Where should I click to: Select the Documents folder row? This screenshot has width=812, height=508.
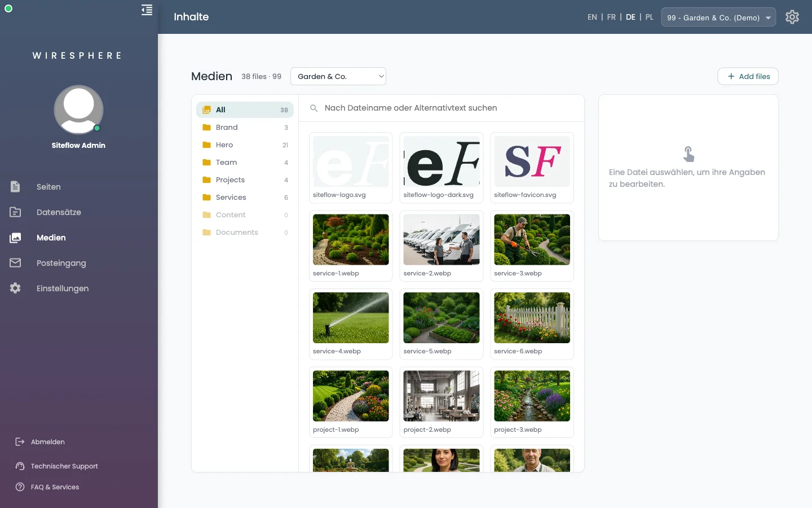point(245,233)
